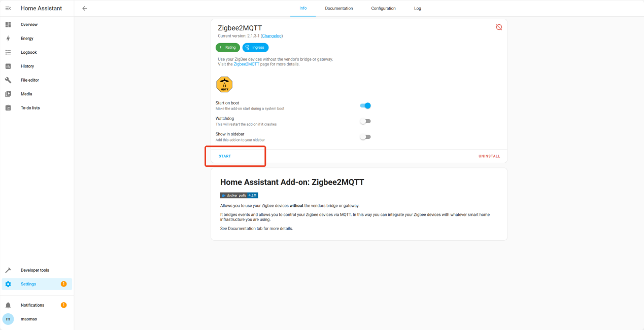Click the History chart icon
The image size is (644, 330).
point(8,66)
